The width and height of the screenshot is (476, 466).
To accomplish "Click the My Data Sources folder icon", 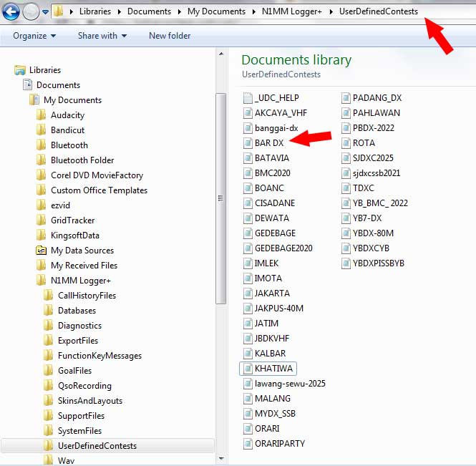I will pos(42,251).
